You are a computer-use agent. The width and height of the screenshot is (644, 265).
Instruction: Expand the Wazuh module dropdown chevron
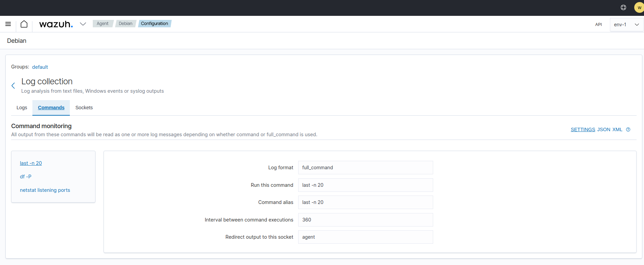click(x=83, y=24)
